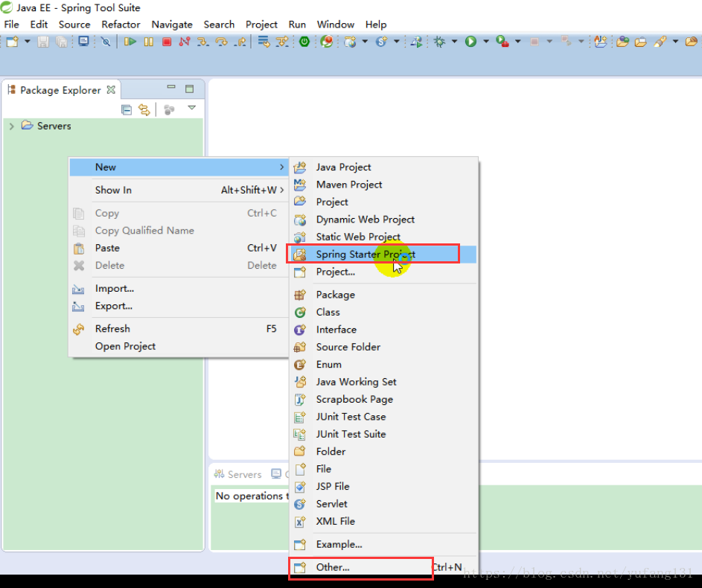Select Static Web Project entry
Screen dimensions: 702x588
pyautogui.click(x=383, y=237)
